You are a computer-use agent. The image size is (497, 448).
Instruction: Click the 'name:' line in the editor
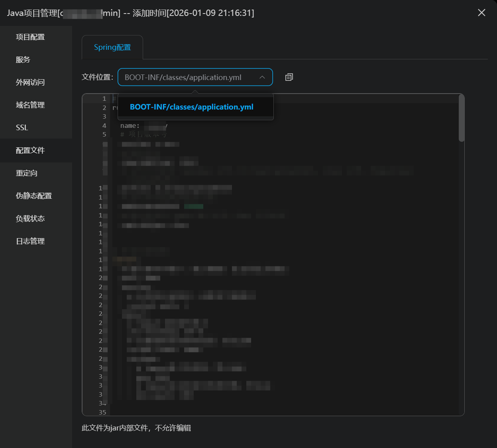[x=130, y=126]
